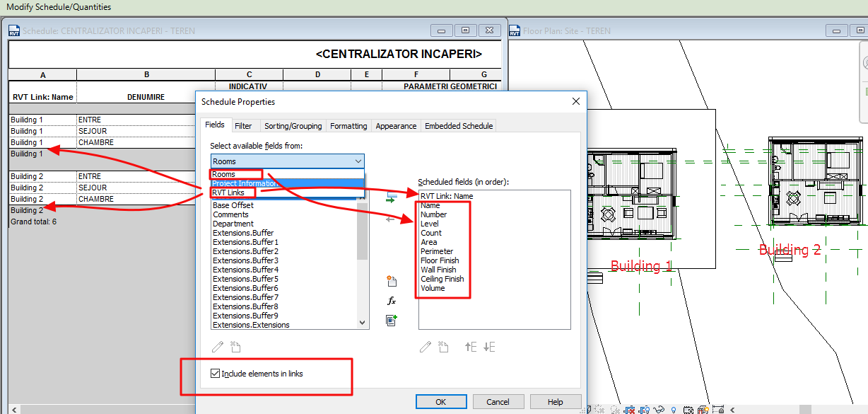
Task: Edit a scheduled field using the pencil icon
Action: pos(425,347)
